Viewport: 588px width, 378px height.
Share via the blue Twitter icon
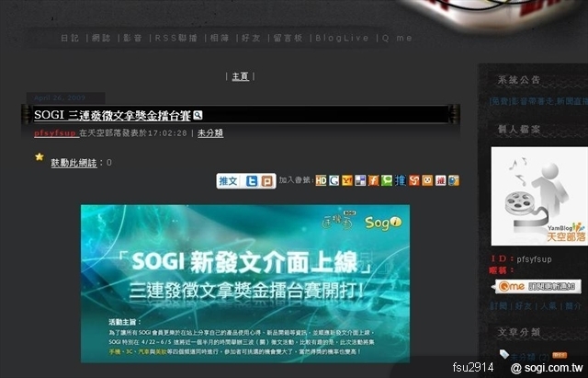(252, 181)
